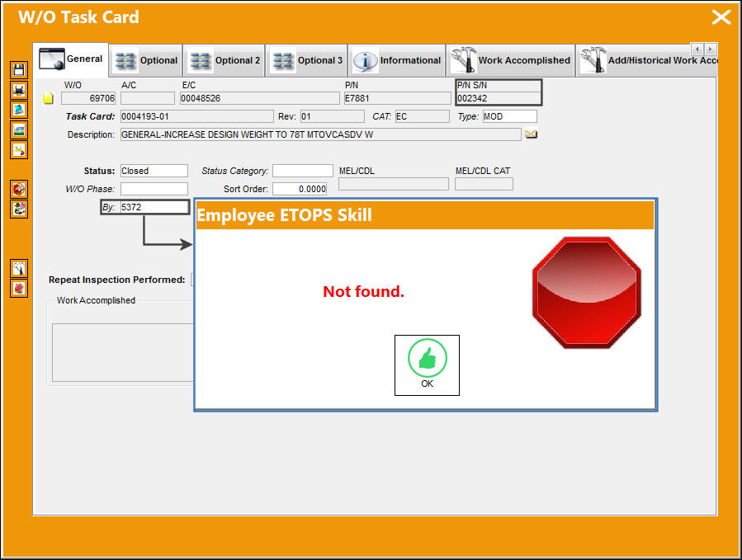
Task: Click the Print icon in sidebar
Action: pyautogui.click(x=19, y=90)
